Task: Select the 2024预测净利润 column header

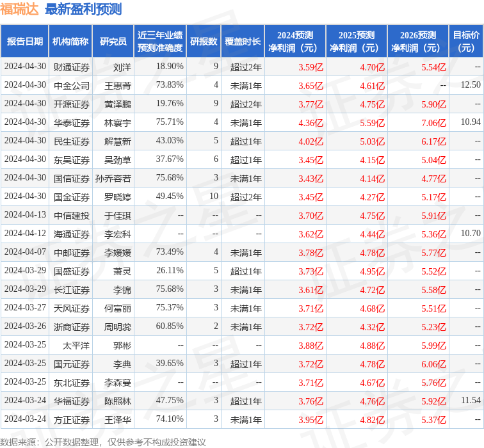Action: coord(295,42)
